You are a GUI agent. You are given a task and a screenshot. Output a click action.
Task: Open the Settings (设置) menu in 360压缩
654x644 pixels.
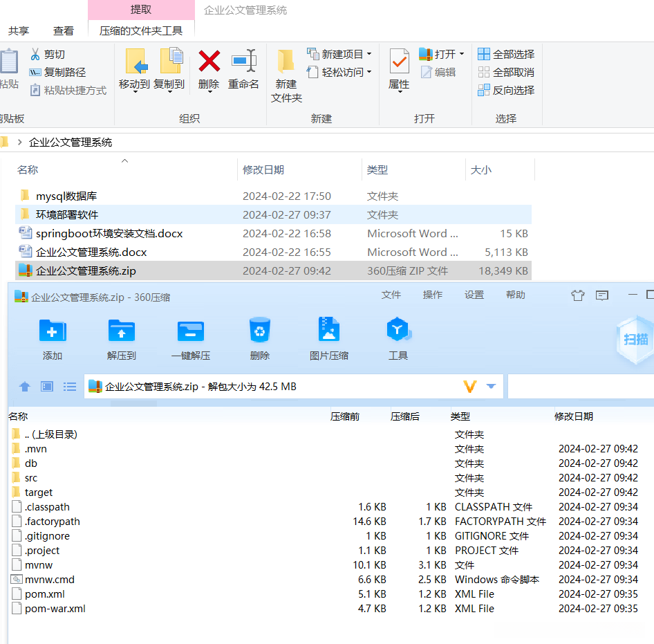(474, 295)
